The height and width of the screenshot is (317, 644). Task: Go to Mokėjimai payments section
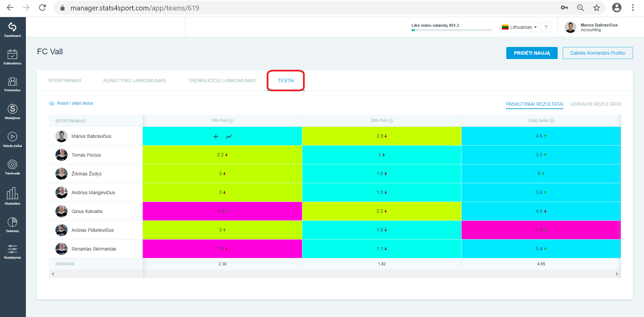pos(12,111)
